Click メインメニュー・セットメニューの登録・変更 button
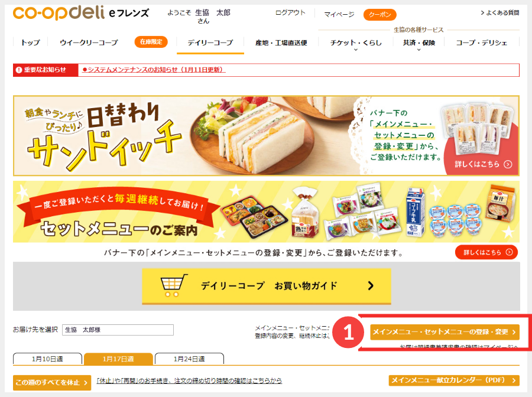Viewport: 532px width, 397px height. pyautogui.click(x=445, y=332)
